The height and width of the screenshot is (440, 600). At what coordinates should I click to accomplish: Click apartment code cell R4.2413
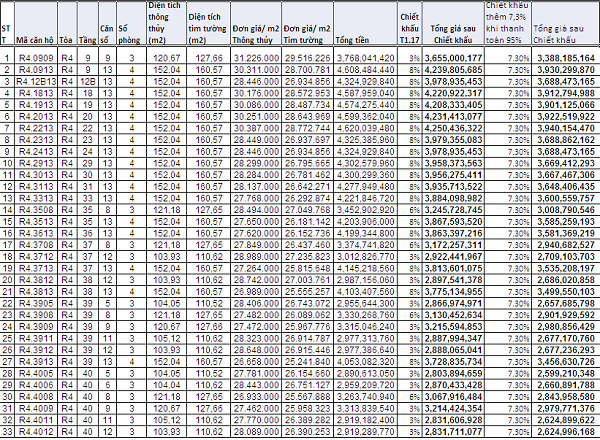pos(36,152)
